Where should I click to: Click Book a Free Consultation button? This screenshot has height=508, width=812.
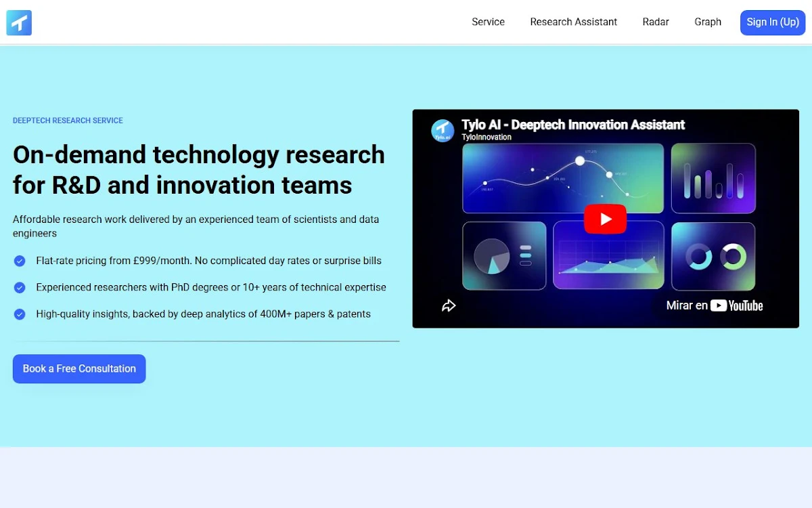coord(79,368)
